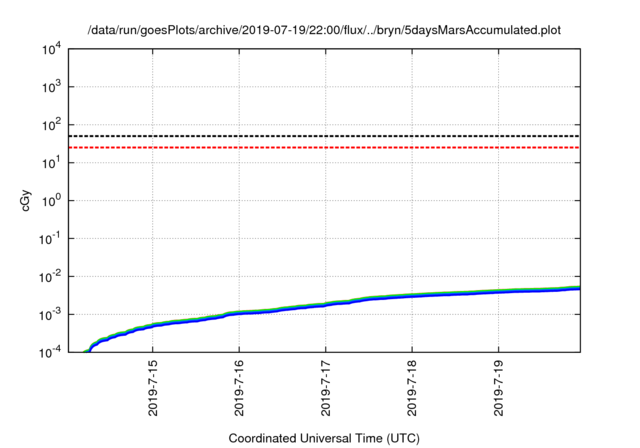
Task: Click the red dashed threshold line
Action: coord(324,147)
